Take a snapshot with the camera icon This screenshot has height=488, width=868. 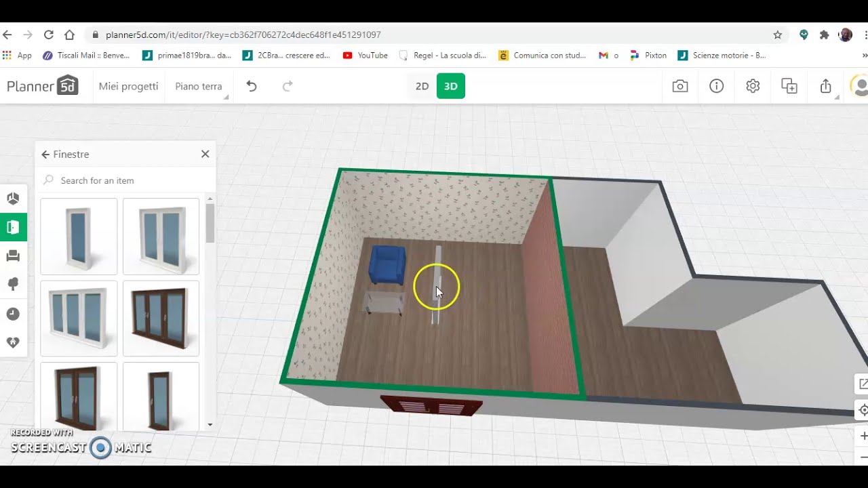click(x=680, y=86)
